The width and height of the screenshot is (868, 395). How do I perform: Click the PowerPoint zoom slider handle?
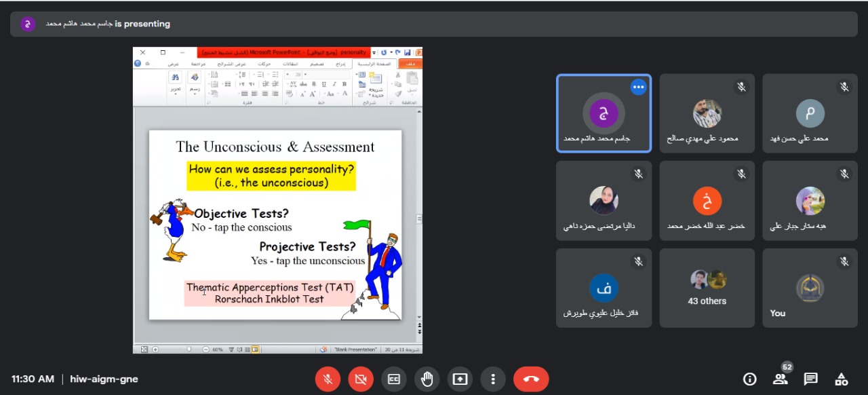[x=189, y=350]
